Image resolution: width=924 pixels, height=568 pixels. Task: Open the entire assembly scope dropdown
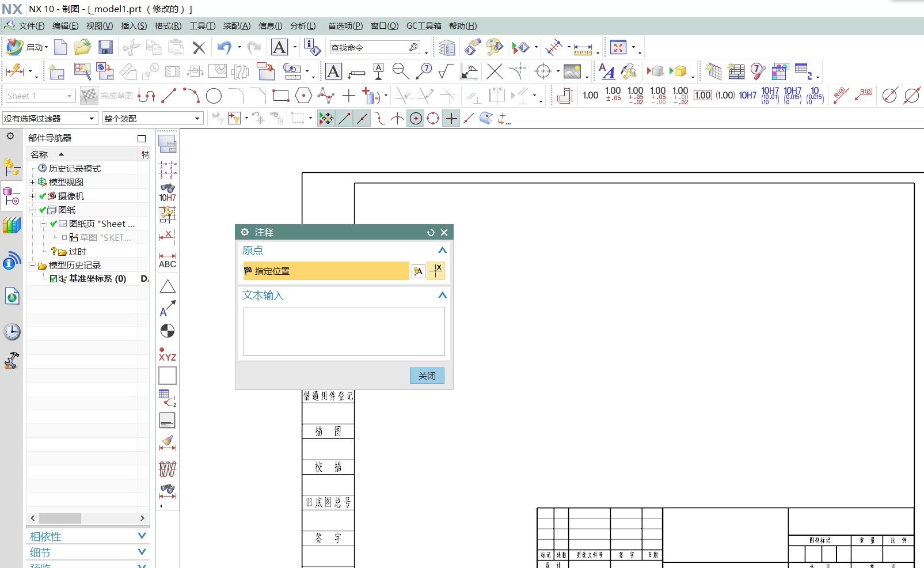[153, 119]
